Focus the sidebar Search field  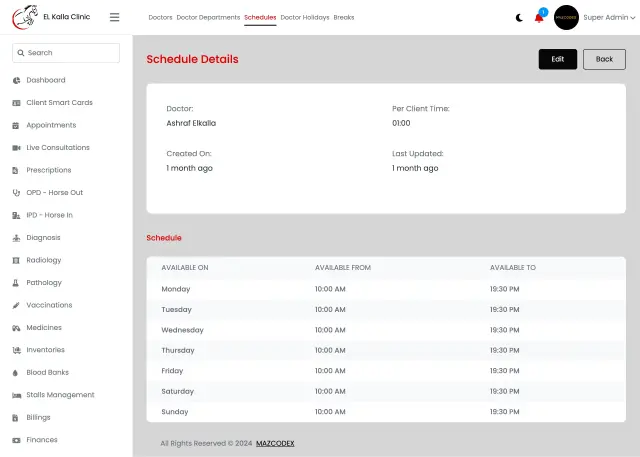click(66, 53)
